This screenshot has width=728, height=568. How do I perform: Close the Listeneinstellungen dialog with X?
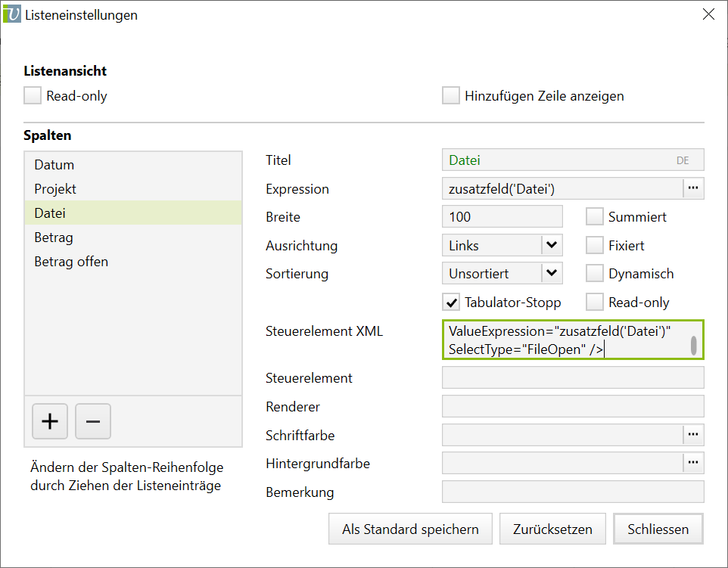708,14
